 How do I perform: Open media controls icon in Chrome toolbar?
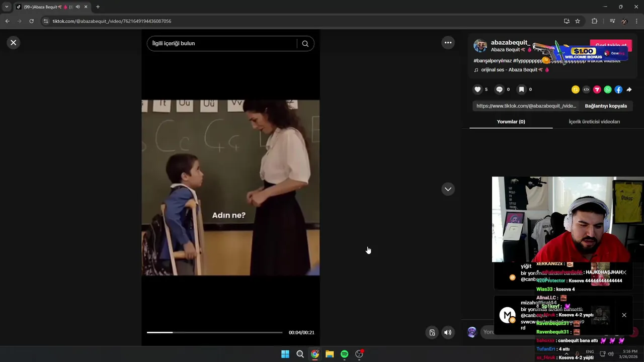click(x=612, y=21)
